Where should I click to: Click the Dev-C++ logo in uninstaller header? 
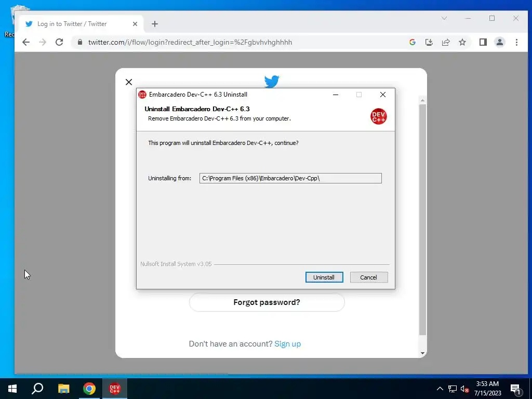[378, 116]
